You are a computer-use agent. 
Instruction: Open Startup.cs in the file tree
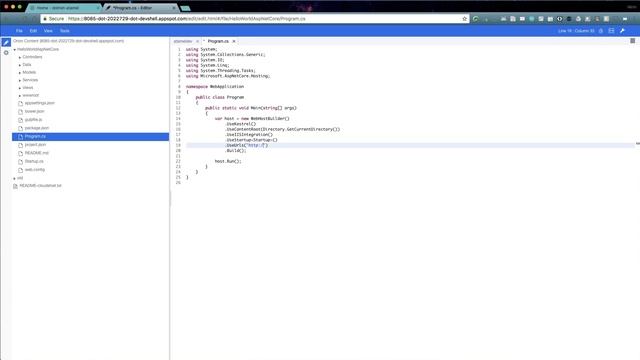click(34, 161)
